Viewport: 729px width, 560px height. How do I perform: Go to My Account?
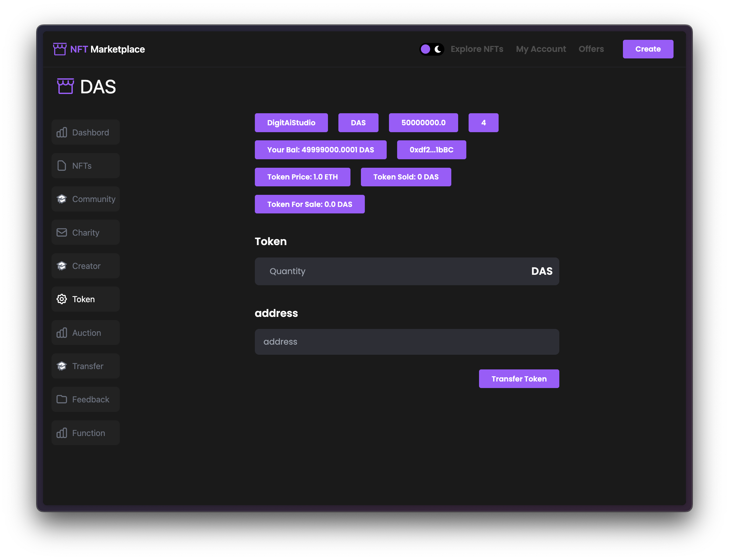[x=541, y=49]
